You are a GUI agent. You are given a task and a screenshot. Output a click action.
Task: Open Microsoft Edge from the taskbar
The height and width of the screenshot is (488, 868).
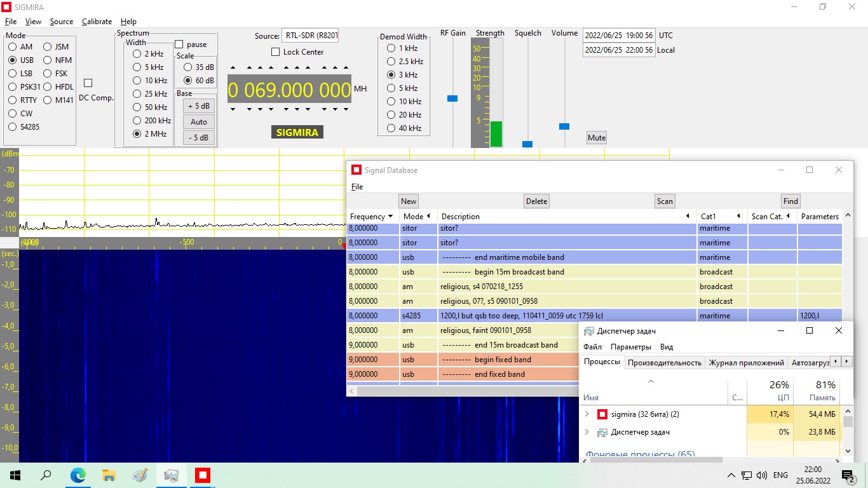pos(78,475)
